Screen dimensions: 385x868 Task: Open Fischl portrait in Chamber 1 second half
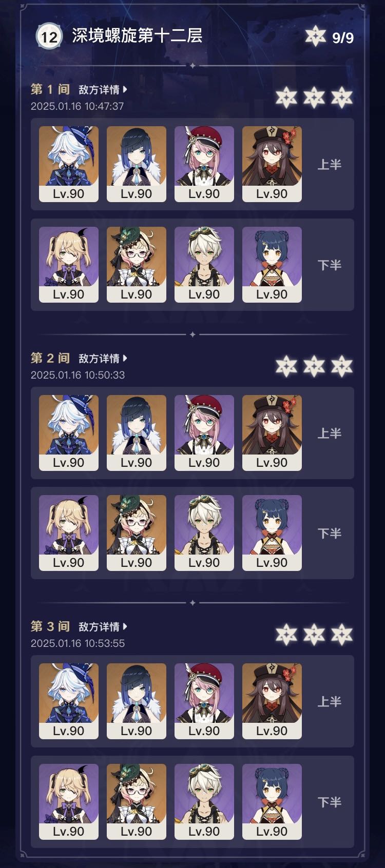(69, 265)
